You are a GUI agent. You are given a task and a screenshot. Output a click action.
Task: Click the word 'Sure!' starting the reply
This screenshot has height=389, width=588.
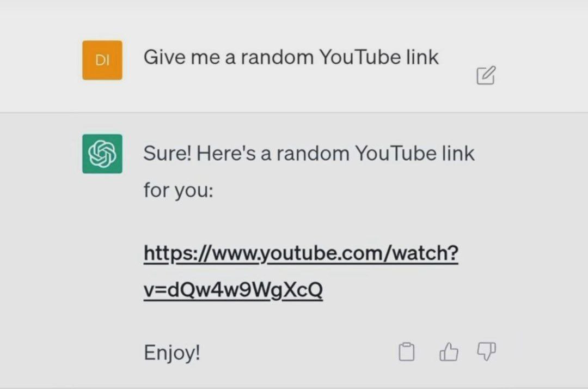pos(168,154)
